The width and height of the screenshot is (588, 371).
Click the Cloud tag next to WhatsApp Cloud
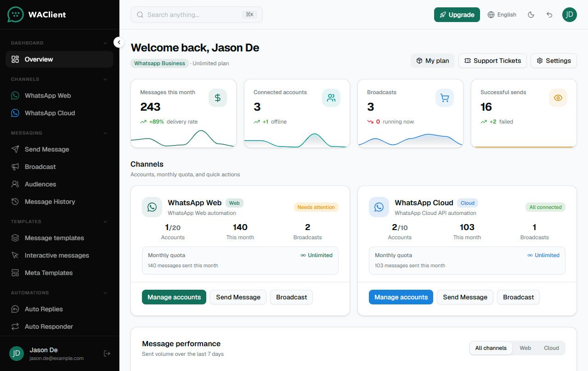468,203
